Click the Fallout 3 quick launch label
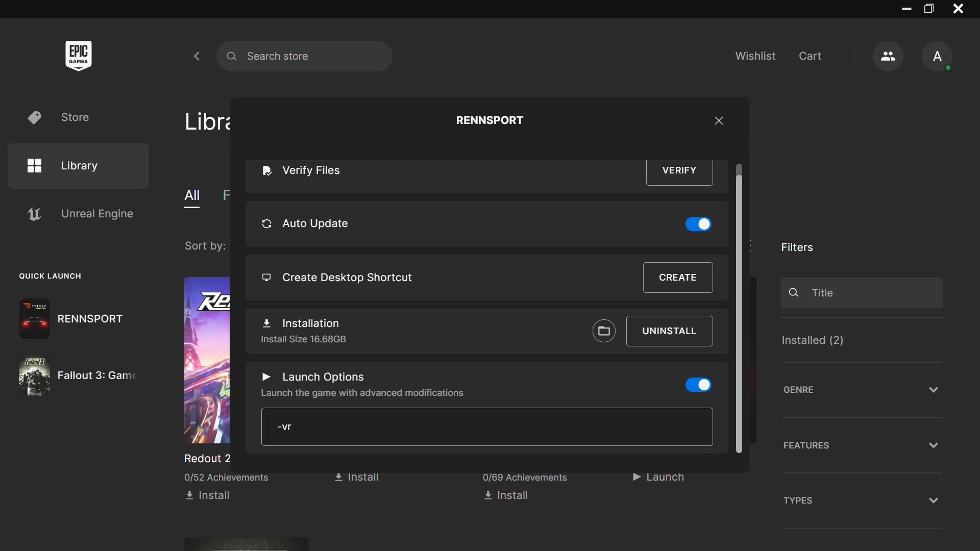This screenshot has height=551, width=980. (x=97, y=375)
